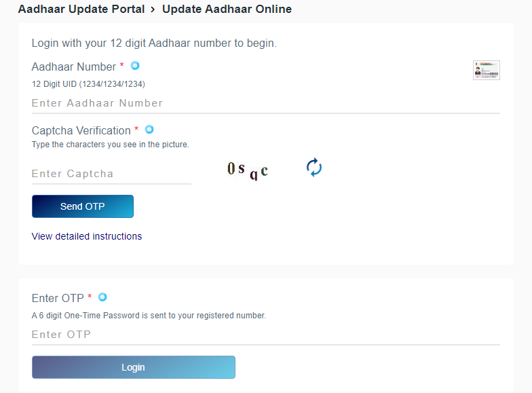This screenshot has width=532, height=393.
Task: Click the Login button
Action: click(x=133, y=367)
